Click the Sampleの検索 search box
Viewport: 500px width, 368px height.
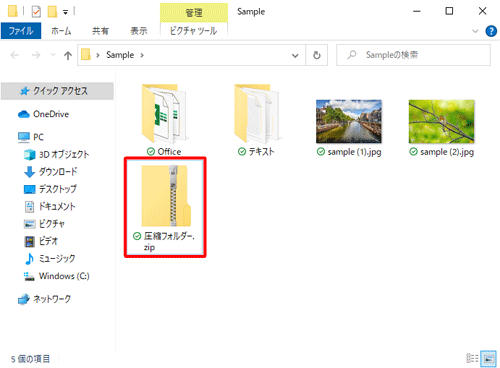[x=413, y=55]
